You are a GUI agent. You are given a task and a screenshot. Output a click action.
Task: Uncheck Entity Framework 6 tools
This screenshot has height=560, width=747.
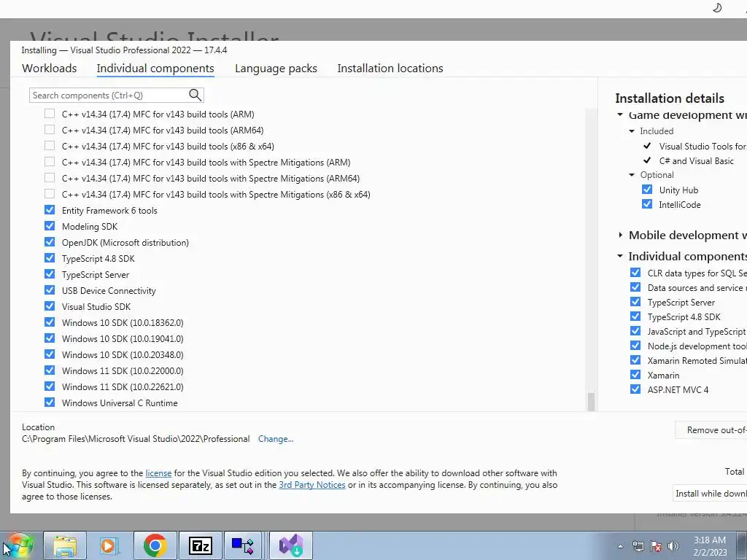tap(50, 210)
